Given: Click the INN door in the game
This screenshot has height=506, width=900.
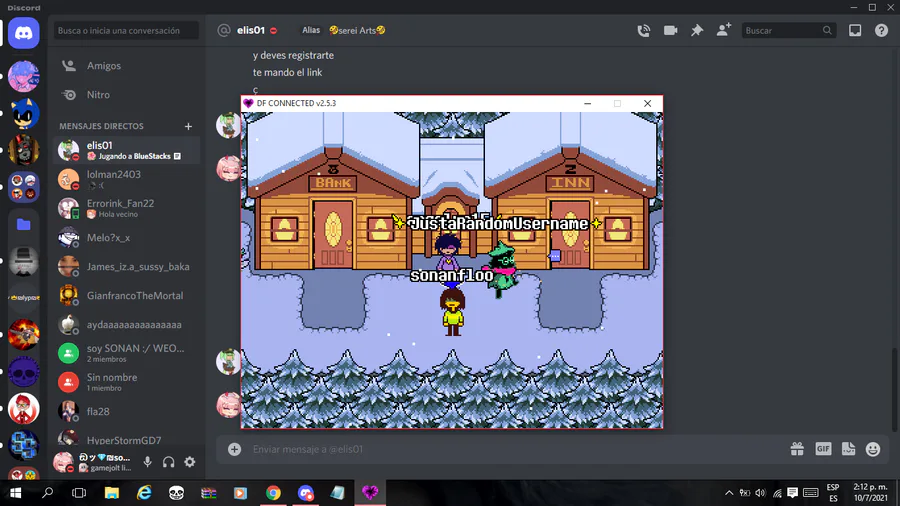Looking at the screenshot, I should point(569,234).
